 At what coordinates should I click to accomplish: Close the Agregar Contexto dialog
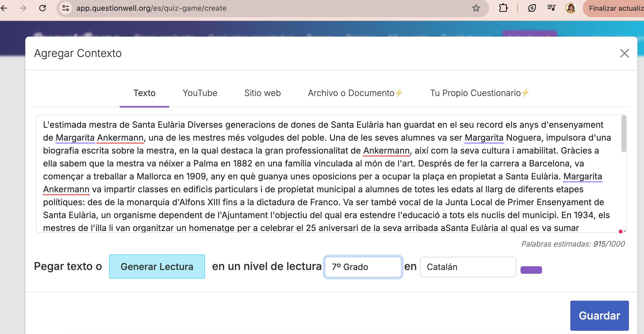tap(625, 54)
